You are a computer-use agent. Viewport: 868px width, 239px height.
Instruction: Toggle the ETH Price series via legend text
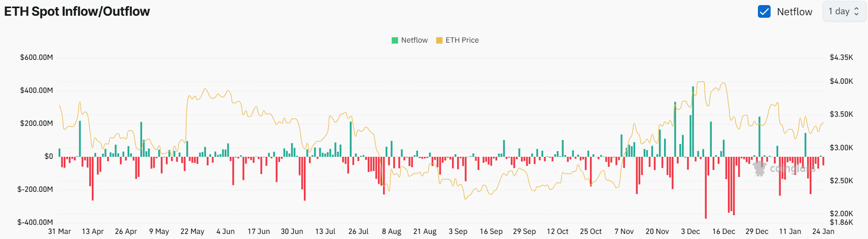pyautogui.click(x=462, y=40)
